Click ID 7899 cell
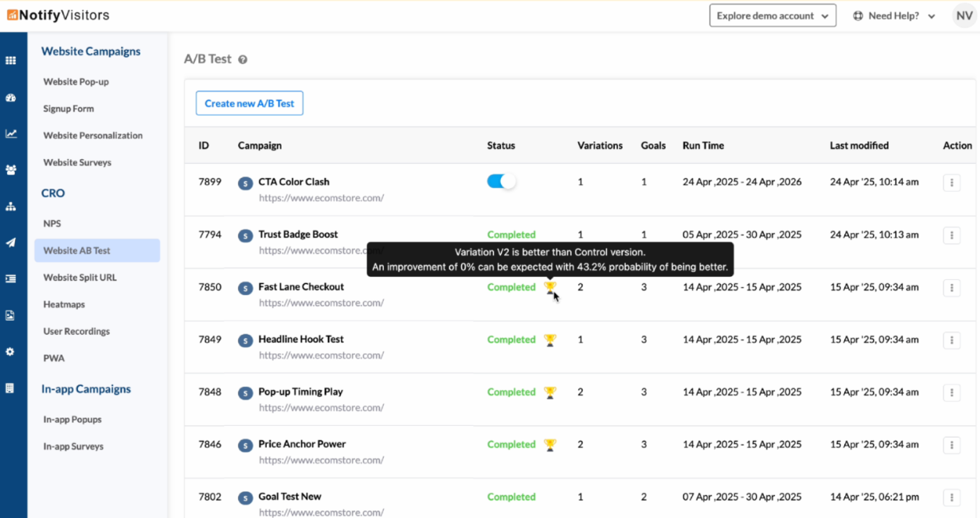 (210, 182)
